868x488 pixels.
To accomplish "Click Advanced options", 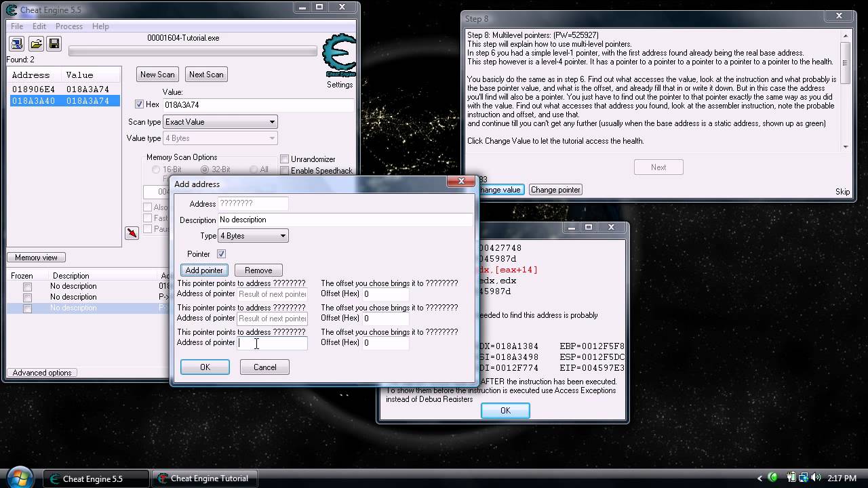I will coord(42,373).
